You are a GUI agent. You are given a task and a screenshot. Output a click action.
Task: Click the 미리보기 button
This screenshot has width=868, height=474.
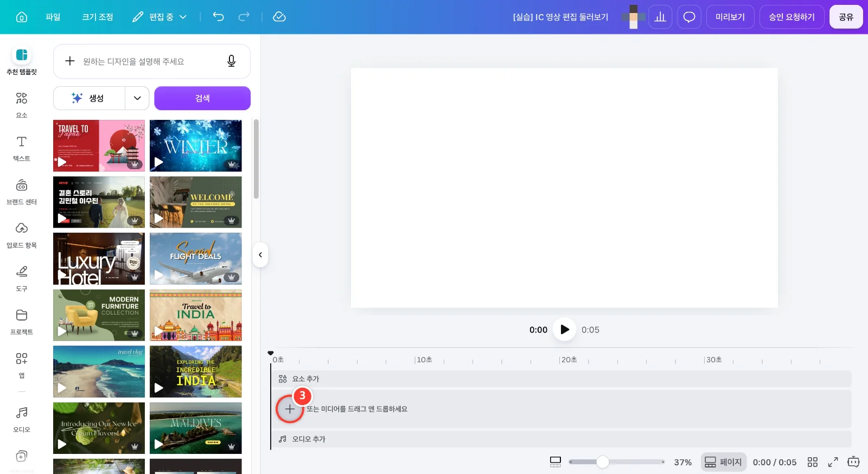[x=730, y=17]
